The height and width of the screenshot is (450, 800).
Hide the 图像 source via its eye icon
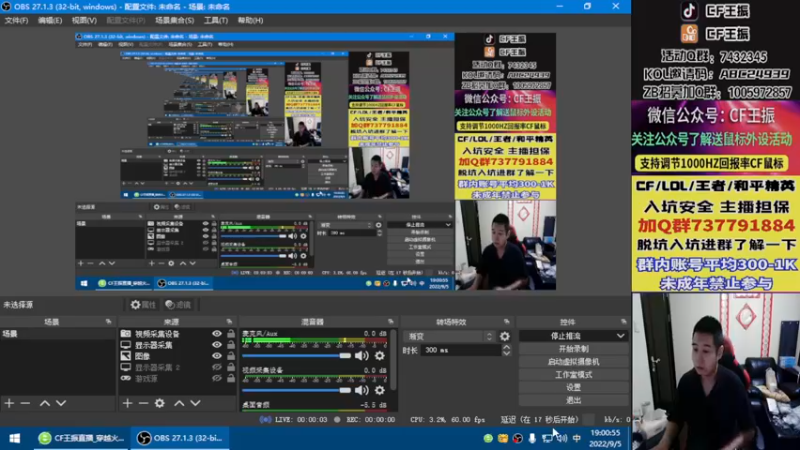point(217,356)
